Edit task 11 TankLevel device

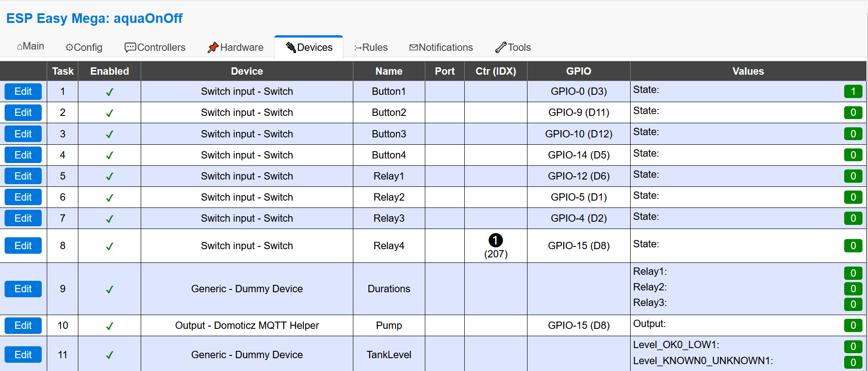pos(23,355)
